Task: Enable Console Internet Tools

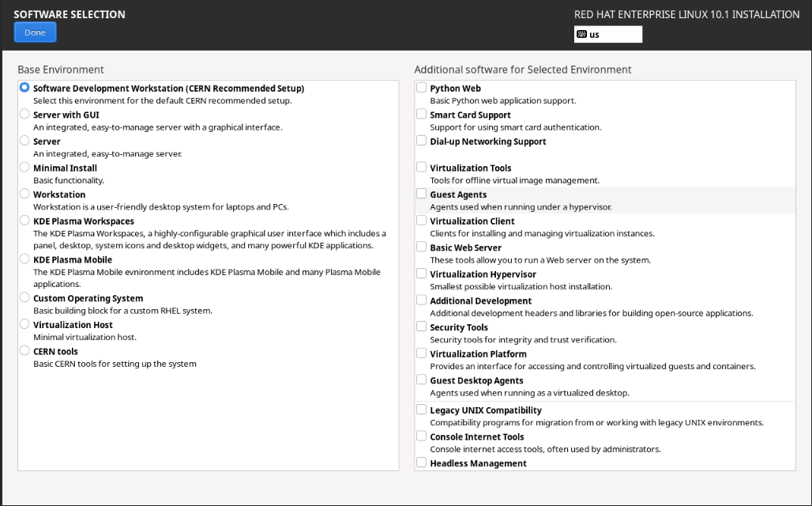Action: (x=421, y=436)
